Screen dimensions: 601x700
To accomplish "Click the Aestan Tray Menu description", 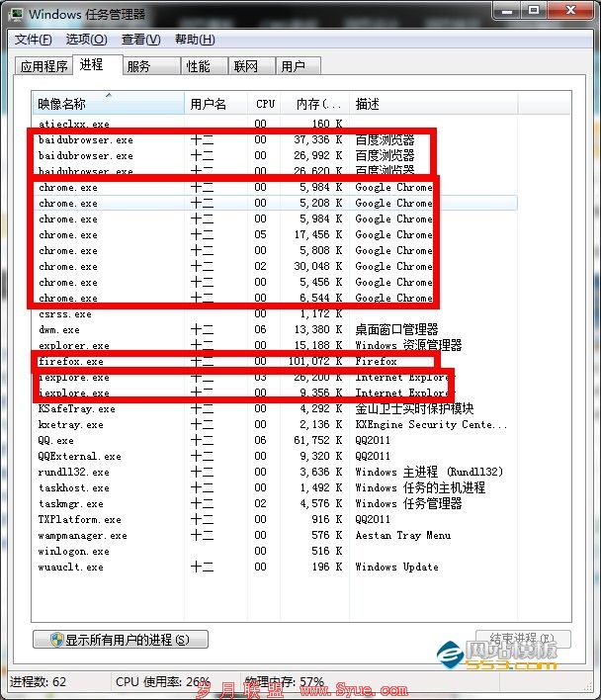I will pos(403,535).
